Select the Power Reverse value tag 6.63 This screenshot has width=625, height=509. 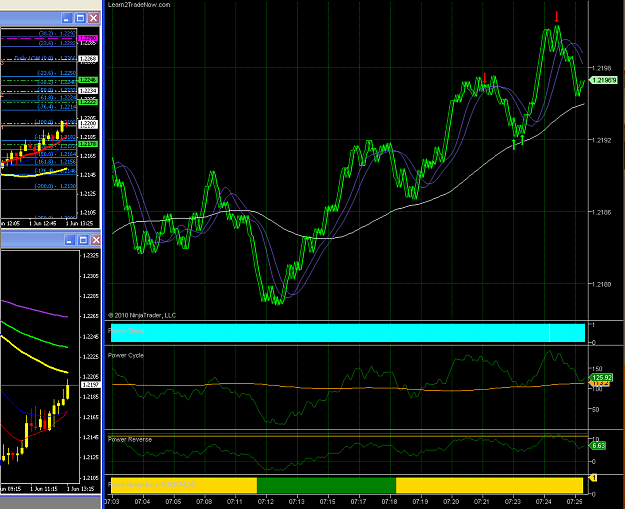[598, 446]
